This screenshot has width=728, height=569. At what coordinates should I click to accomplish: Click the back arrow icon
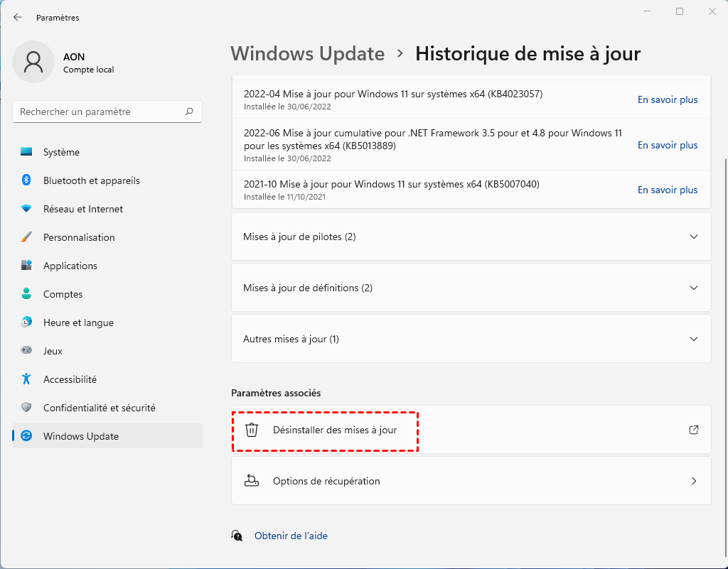[x=18, y=17]
